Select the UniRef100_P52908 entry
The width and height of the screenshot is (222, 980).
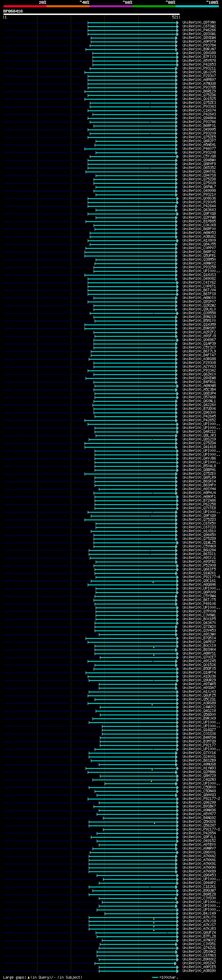(x=199, y=565)
